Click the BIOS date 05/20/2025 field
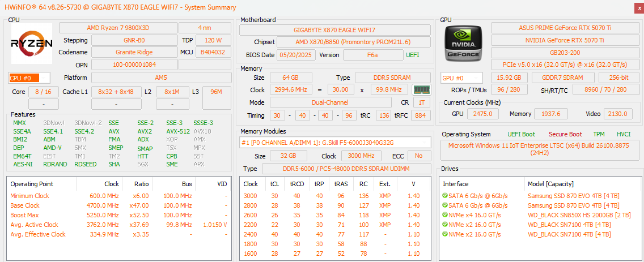This screenshot has width=644, height=262. pos(296,54)
